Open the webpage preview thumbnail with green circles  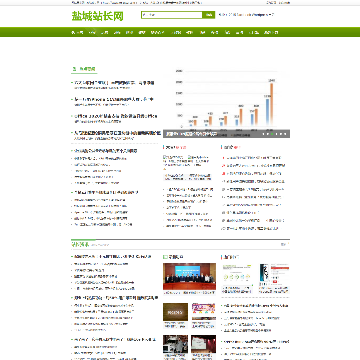tap(237, 276)
